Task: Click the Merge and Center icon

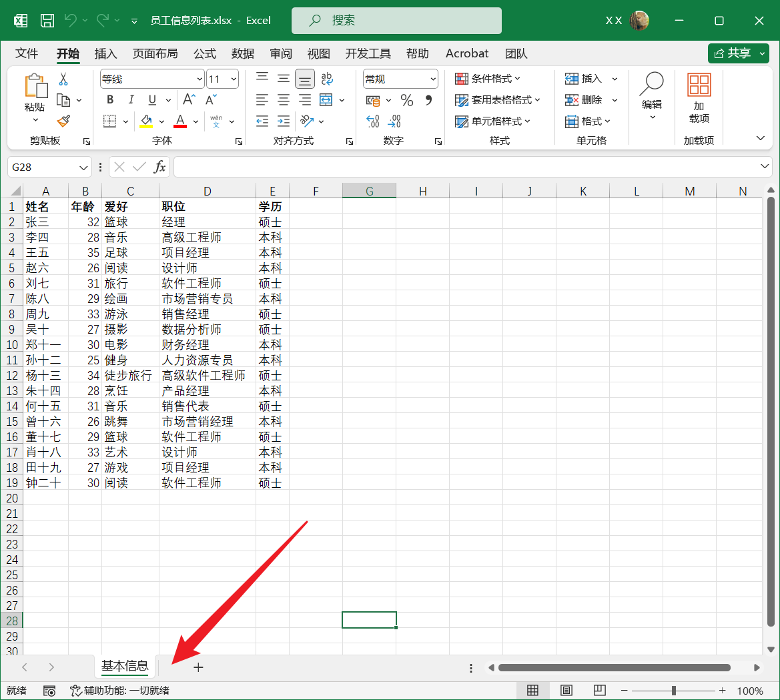Action: tap(326, 100)
